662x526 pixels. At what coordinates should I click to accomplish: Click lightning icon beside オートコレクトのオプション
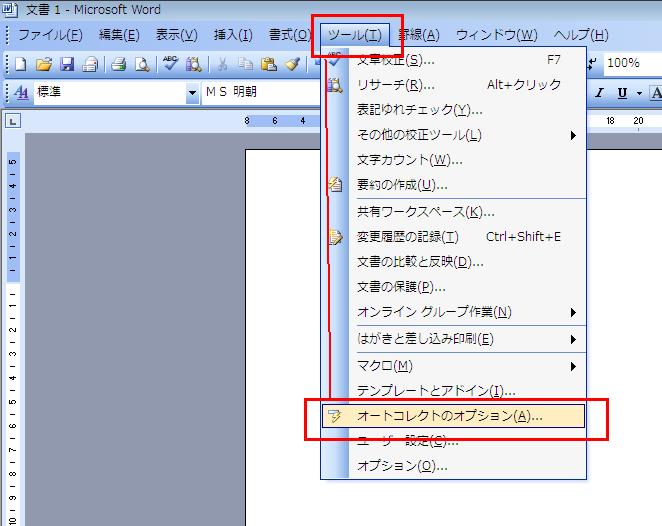335,416
